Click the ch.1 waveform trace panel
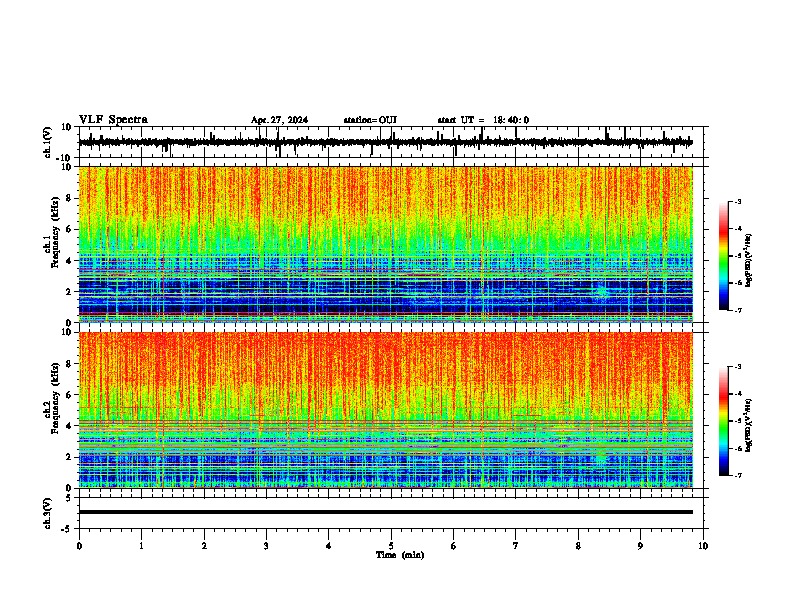Screen dimensions: 792x612 (391, 142)
